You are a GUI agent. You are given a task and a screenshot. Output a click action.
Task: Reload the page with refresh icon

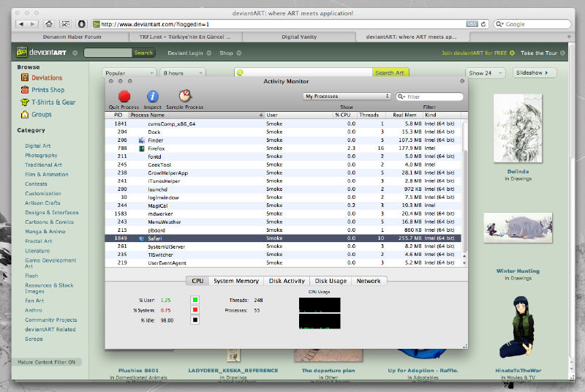coord(483,24)
